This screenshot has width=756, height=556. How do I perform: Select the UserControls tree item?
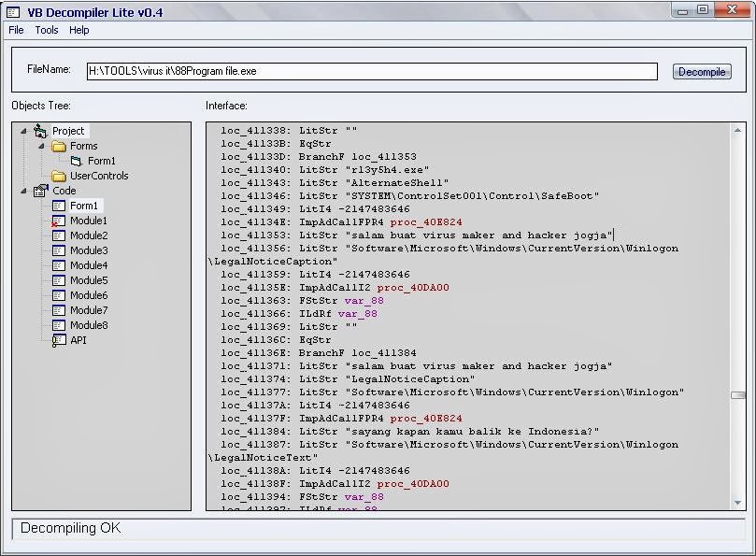pos(99,176)
